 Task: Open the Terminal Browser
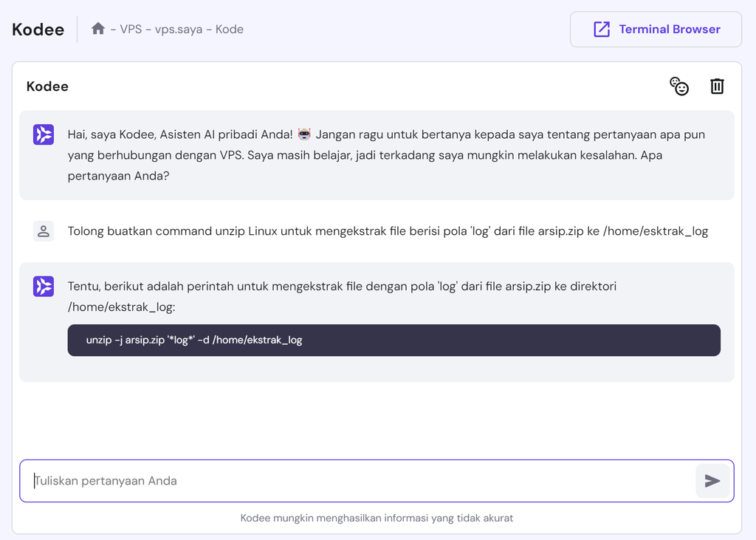click(x=656, y=29)
